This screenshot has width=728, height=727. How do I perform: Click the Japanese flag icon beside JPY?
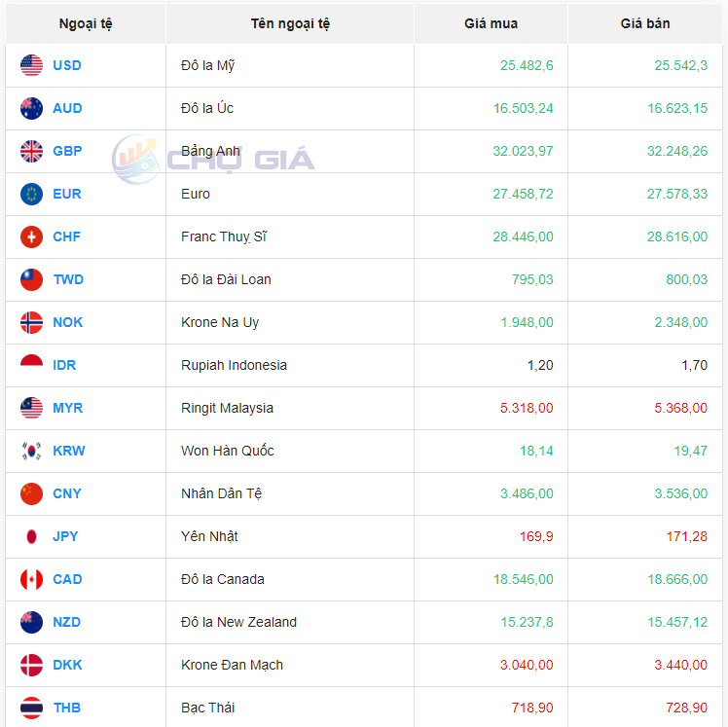(x=31, y=536)
